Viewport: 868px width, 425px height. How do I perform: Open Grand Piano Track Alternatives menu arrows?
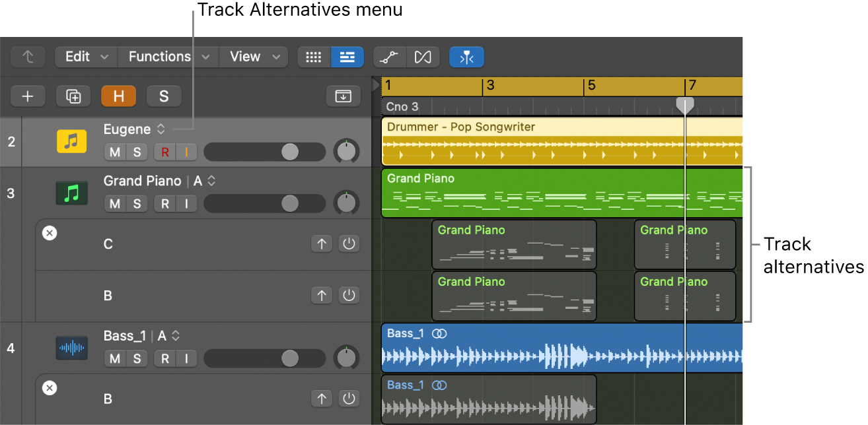211,181
